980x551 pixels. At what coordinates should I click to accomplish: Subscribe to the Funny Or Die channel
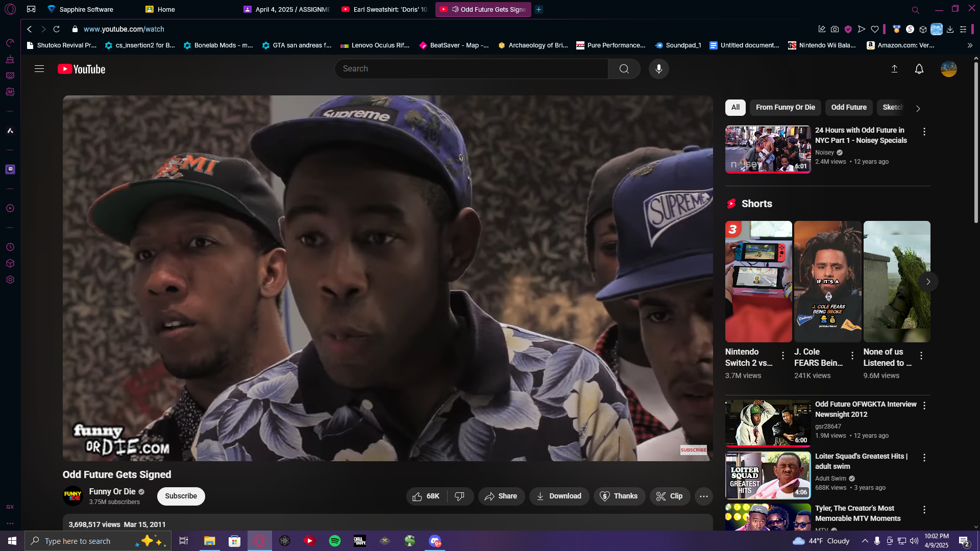pyautogui.click(x=181, y=496)
